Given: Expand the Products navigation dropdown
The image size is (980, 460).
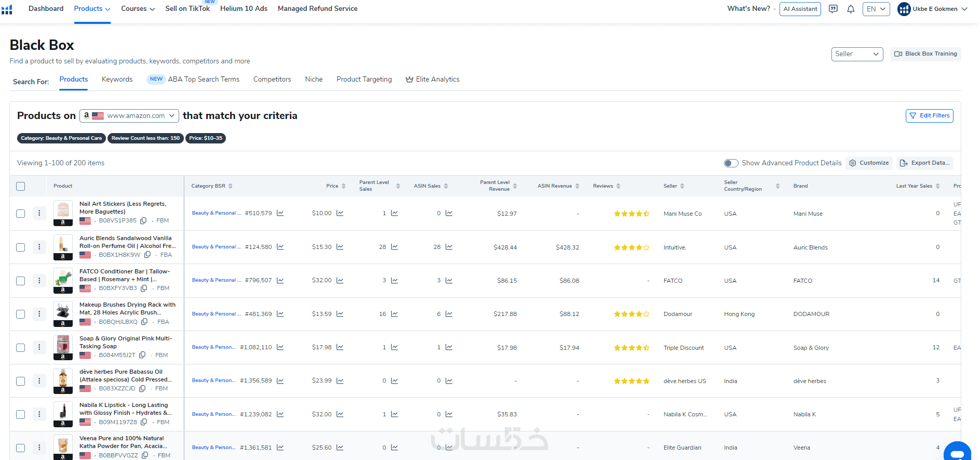Looking at the screenshot, I should coord(92,9).
